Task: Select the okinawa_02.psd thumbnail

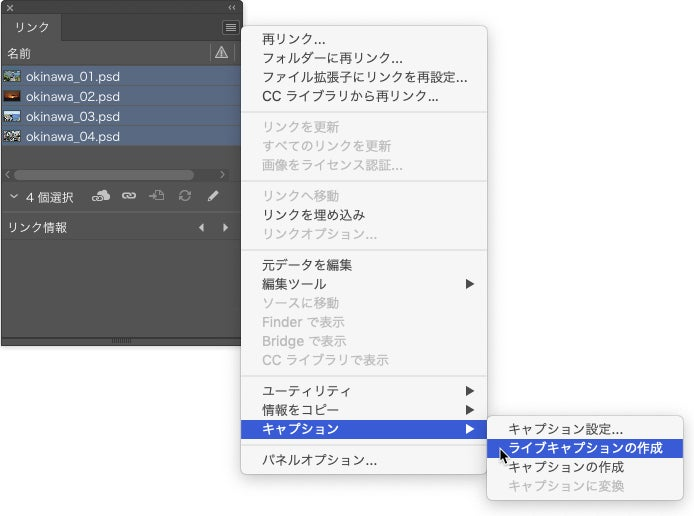Action: [12, 96]
